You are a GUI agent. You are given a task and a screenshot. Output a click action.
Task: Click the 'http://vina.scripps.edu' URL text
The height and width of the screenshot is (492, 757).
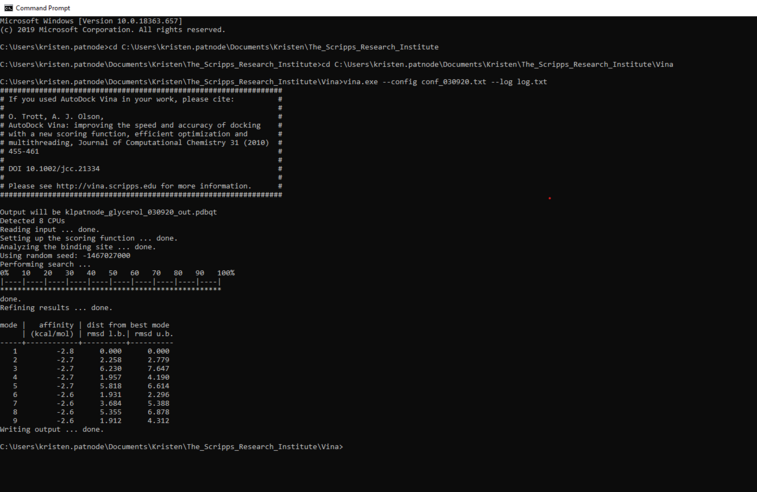106,186
